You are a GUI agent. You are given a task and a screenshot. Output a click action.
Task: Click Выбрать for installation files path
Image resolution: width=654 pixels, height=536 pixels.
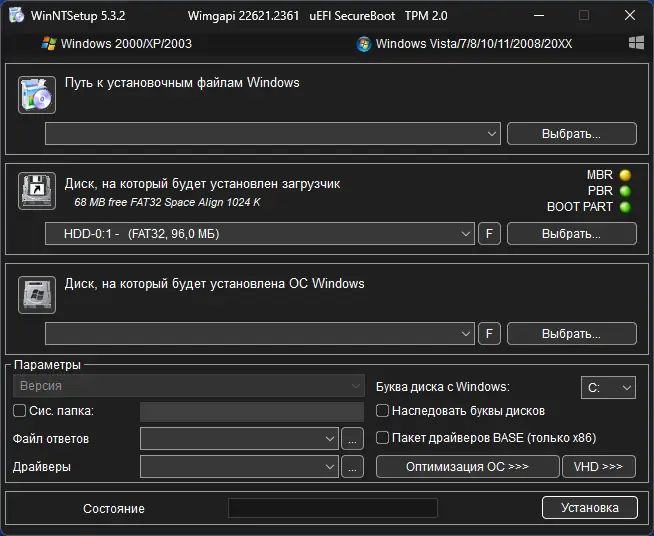[x=571, y=133]
